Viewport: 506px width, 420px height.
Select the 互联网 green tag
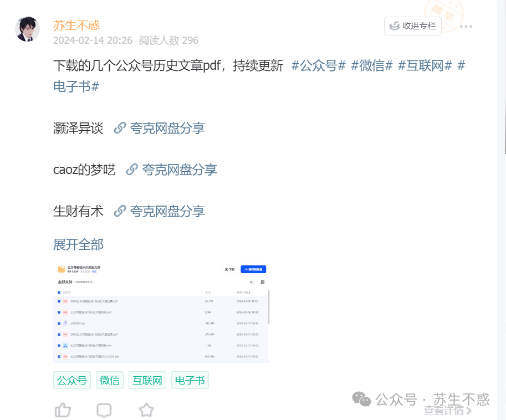click(147, 380)
